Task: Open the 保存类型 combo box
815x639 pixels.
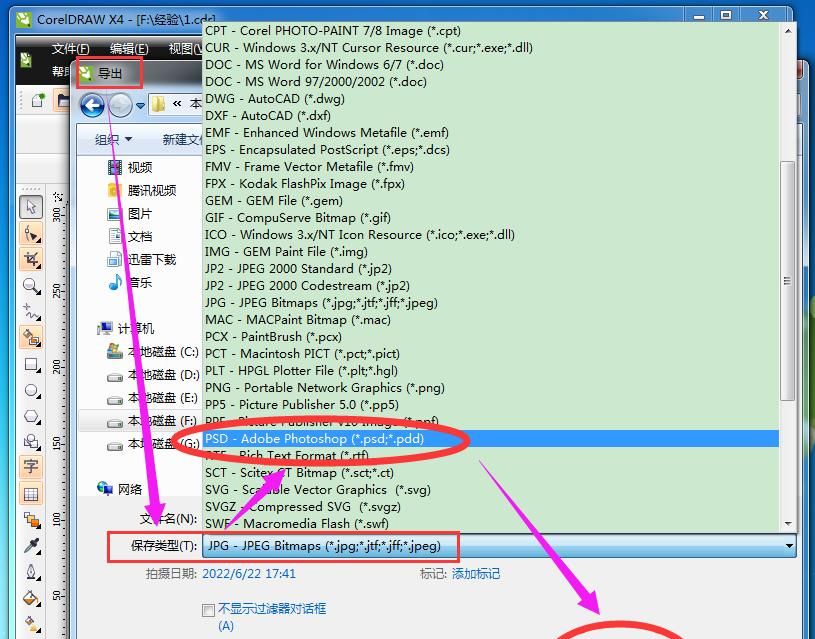Action: pyautogui.click(x=499, y=546)
